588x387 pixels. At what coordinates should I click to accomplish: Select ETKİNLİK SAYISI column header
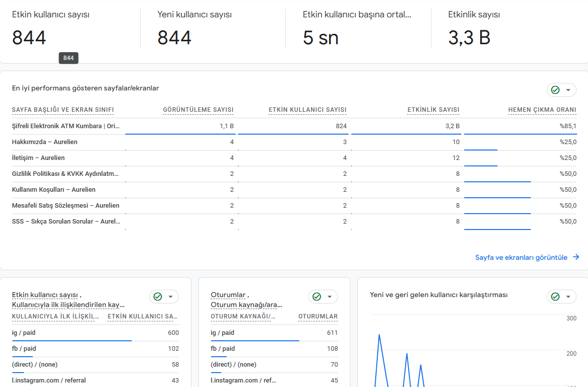coord(433,110)
